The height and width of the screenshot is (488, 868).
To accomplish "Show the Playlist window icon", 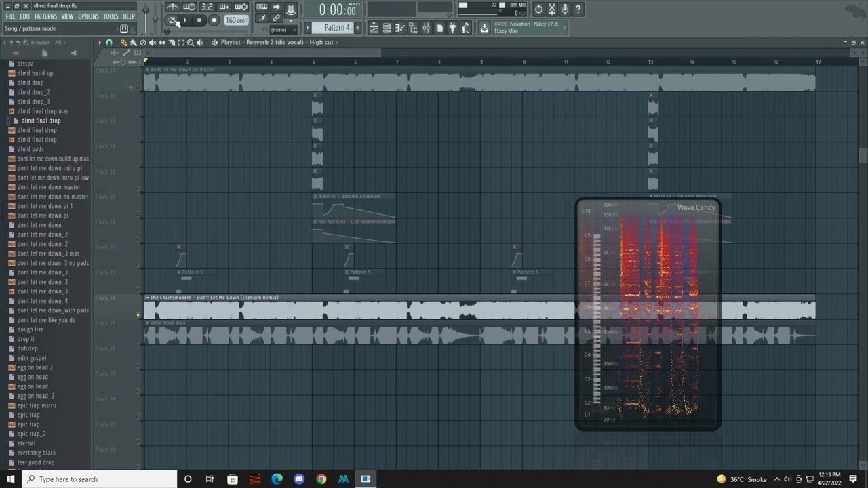I will pos(374,28).
